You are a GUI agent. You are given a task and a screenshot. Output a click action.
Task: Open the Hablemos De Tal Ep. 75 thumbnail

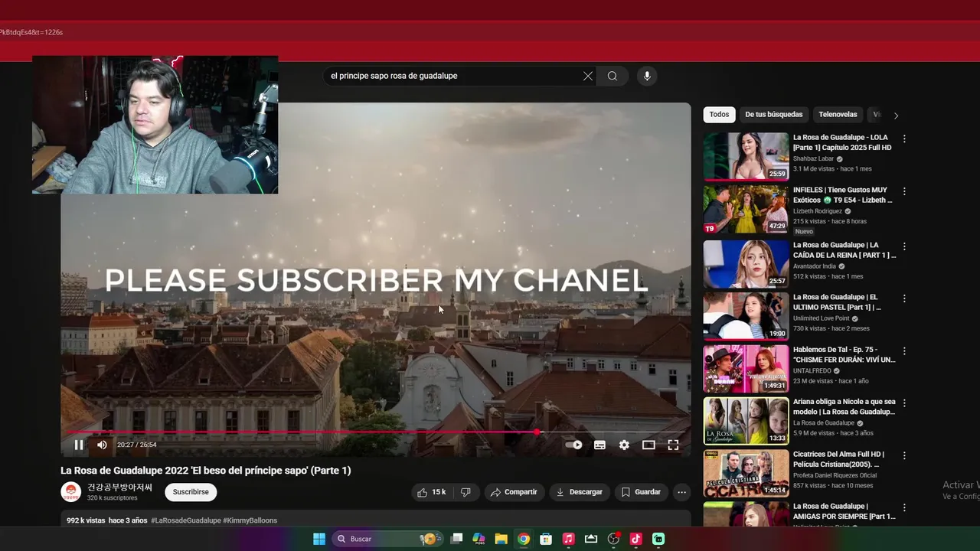click(x=746, y=368)
